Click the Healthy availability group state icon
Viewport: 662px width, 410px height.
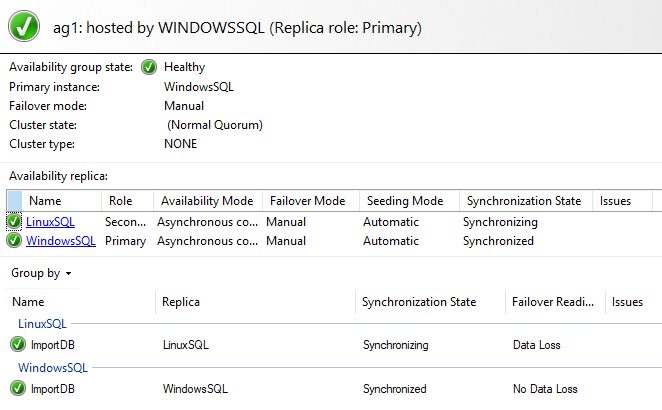pos(149,67)
